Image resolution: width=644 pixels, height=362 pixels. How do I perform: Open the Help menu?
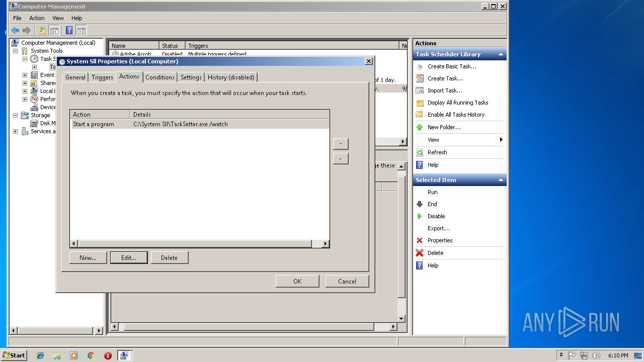point(76,18)
